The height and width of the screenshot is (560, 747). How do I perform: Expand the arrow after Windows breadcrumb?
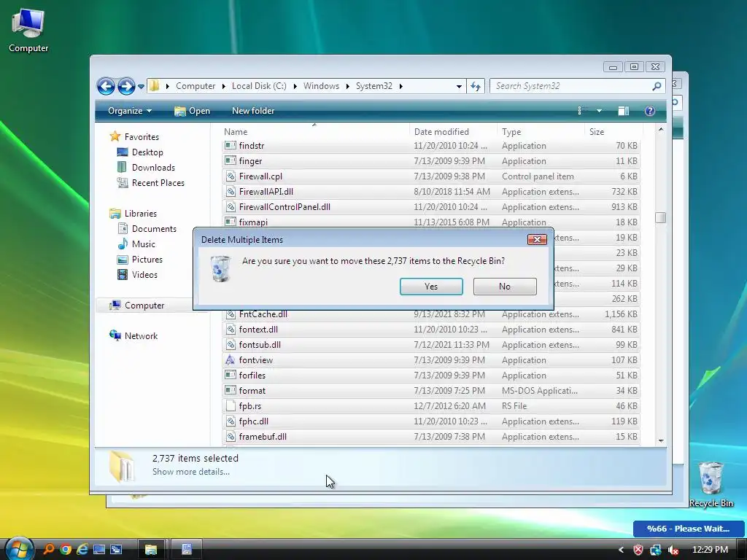[348, 86]
